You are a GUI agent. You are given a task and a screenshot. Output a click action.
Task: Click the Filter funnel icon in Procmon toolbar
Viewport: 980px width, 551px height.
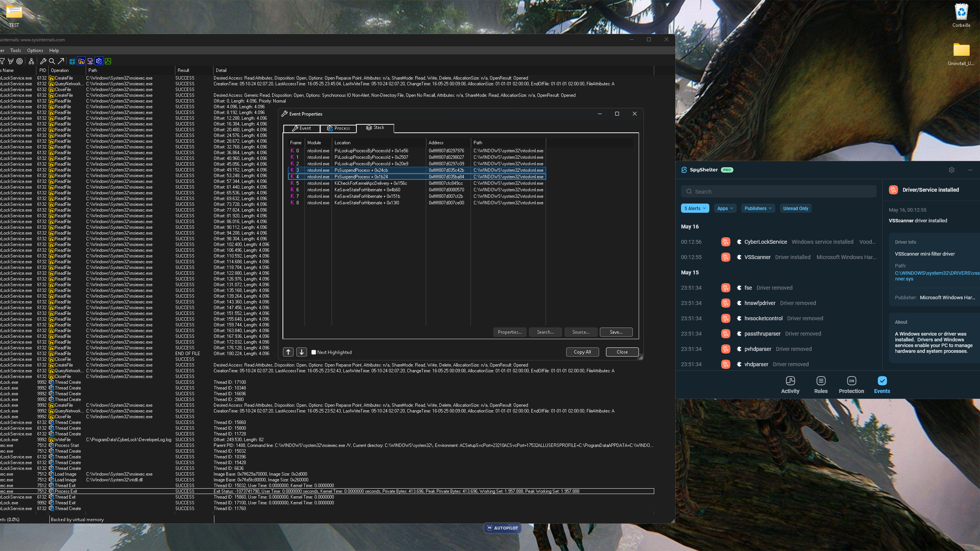point(2,61)
